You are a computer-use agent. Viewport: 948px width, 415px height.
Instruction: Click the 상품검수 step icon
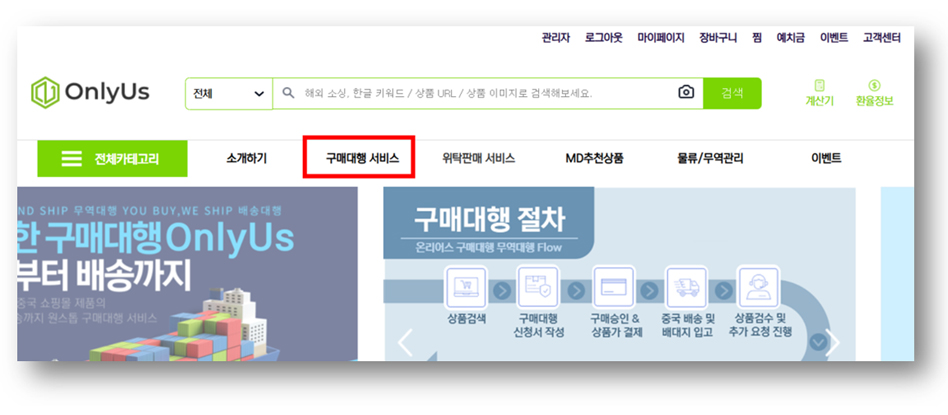click(759, 289)
